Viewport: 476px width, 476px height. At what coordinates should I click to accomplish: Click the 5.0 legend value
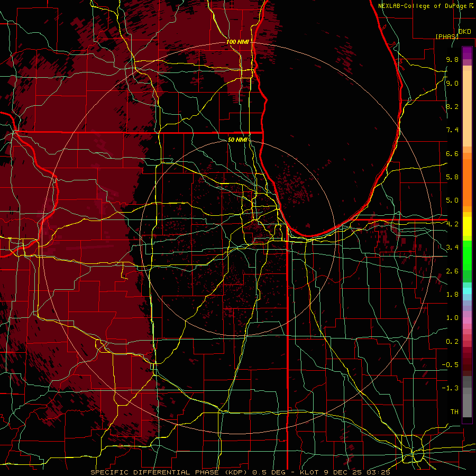452,200
